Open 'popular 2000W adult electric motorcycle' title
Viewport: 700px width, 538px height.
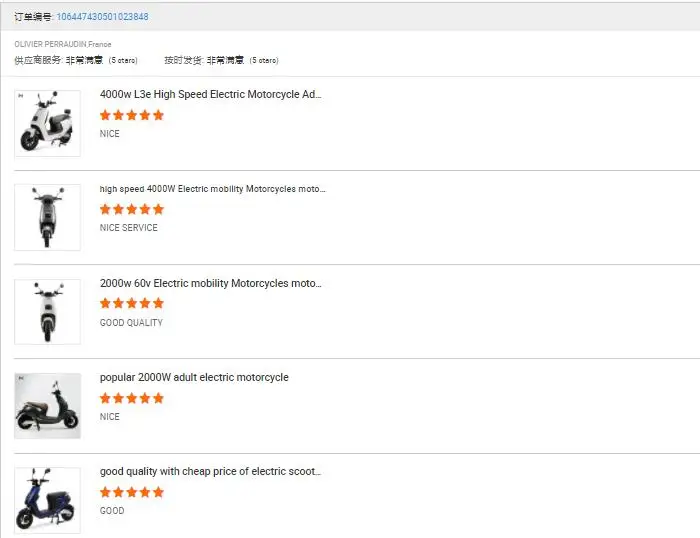pos(194,378)
